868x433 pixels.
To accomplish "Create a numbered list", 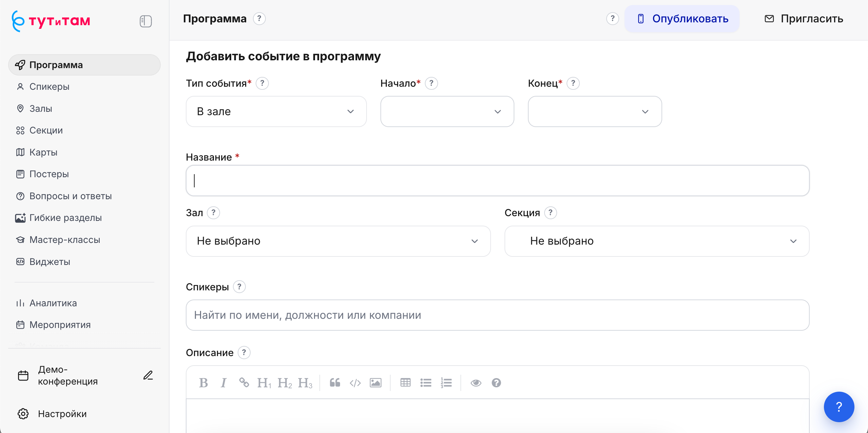I will tap(446, 383).
